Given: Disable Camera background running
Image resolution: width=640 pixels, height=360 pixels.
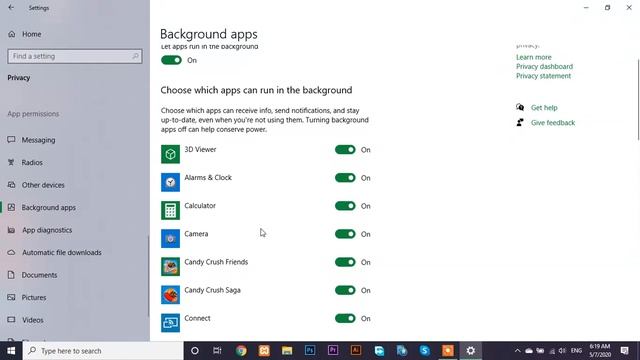Looking at the screenshot, I should coord(345,234).
